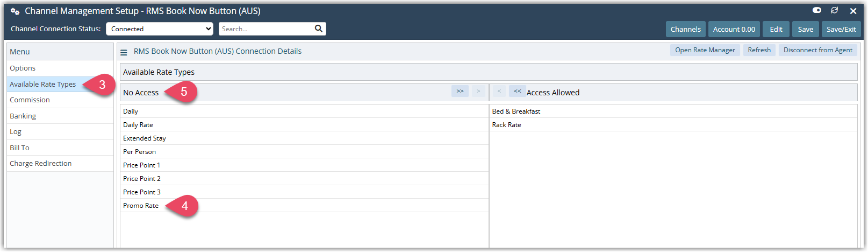
Task: Select the Price Point 1 row
Action: pos(304,165)
